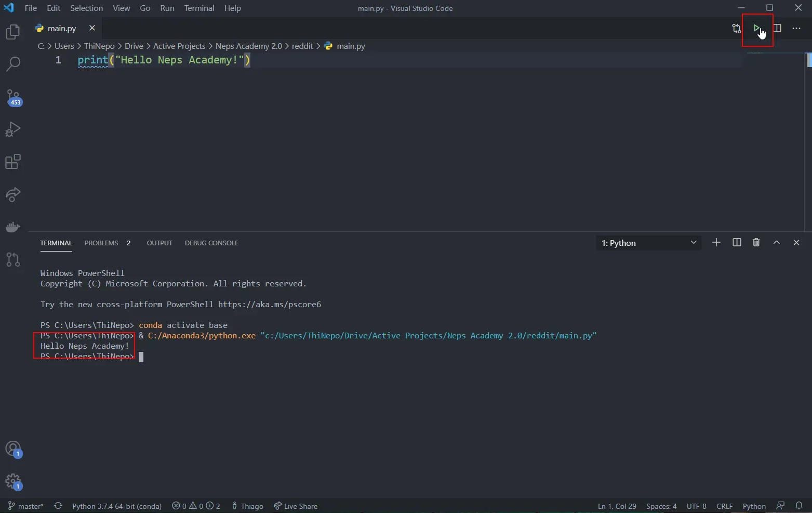Click the ThiNepo breadcrumb segment
The width and height of the screenshot is (812, 513).
(x=99, y=46)
